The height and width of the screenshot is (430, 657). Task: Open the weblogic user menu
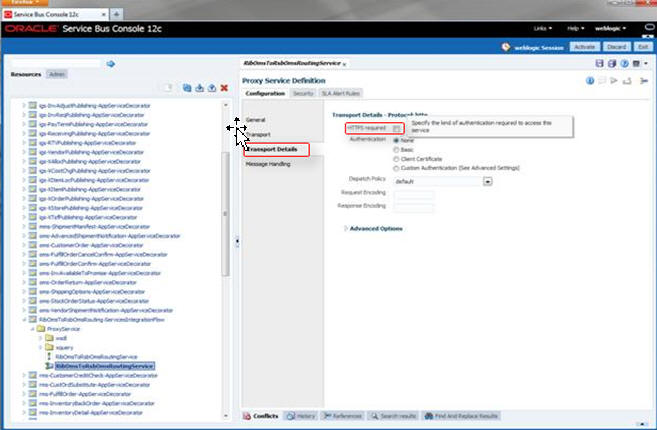pyautogui.click(x=610, y=28)
